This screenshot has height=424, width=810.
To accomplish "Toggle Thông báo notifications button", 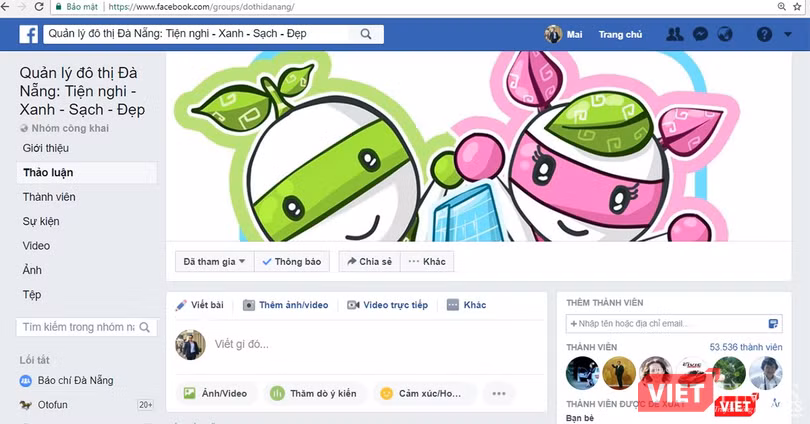I will [291, 261].
